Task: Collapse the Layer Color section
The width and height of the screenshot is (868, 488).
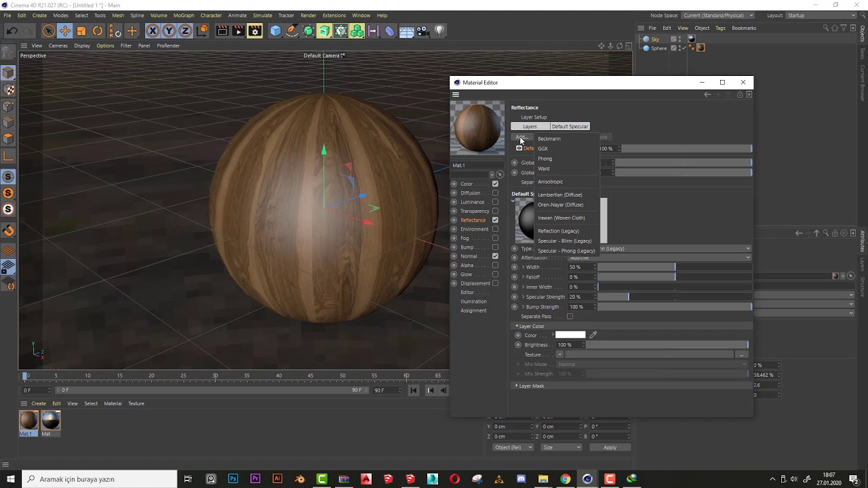Action: (x=517, y=326)
